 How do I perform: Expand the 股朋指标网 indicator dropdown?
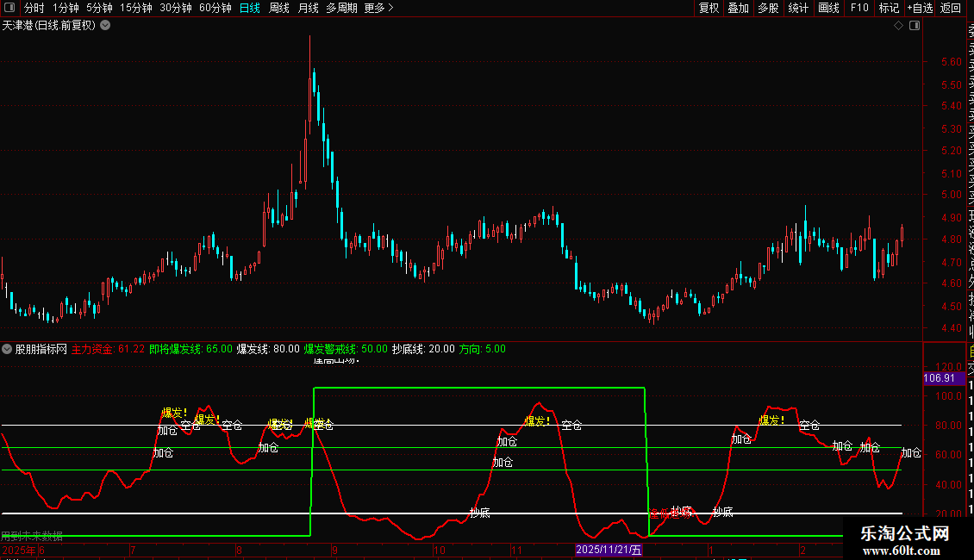7,349
